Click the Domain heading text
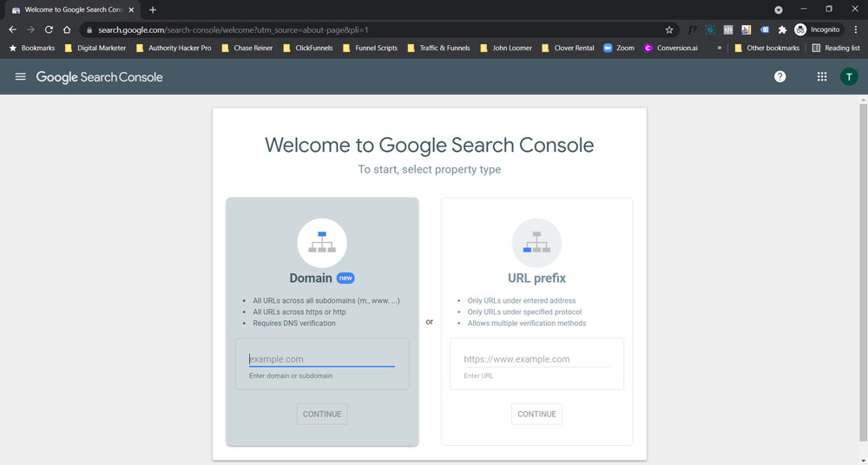868x465 pixels. click(x=311, y=278)
